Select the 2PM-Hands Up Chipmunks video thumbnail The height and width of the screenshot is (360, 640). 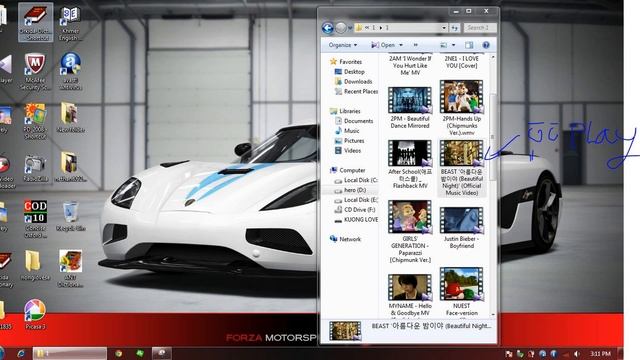point(461,97)
